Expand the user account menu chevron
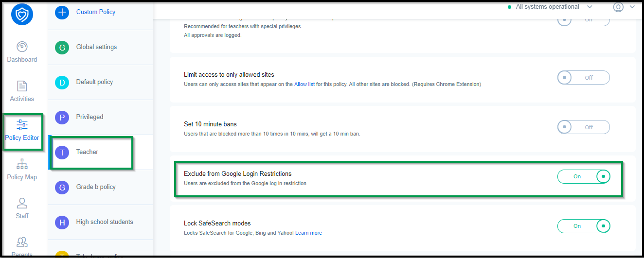Screen dimensions: 644x258 click(632, 7)
